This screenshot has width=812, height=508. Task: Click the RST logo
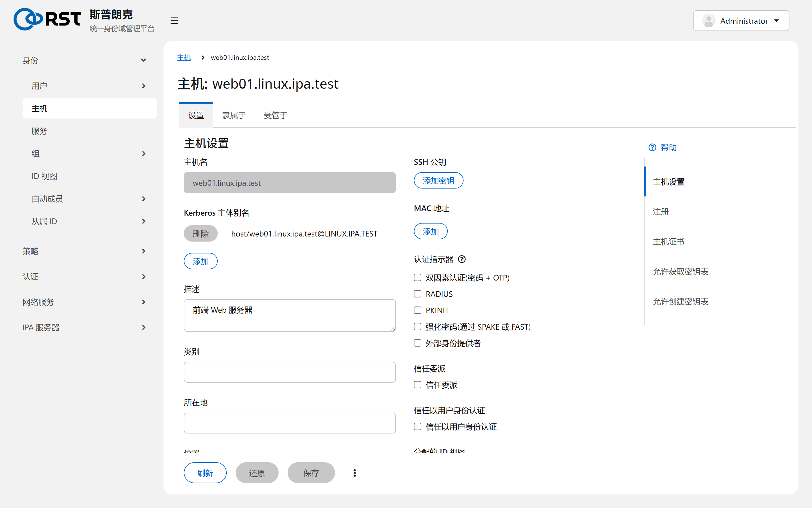click(47, 19)
